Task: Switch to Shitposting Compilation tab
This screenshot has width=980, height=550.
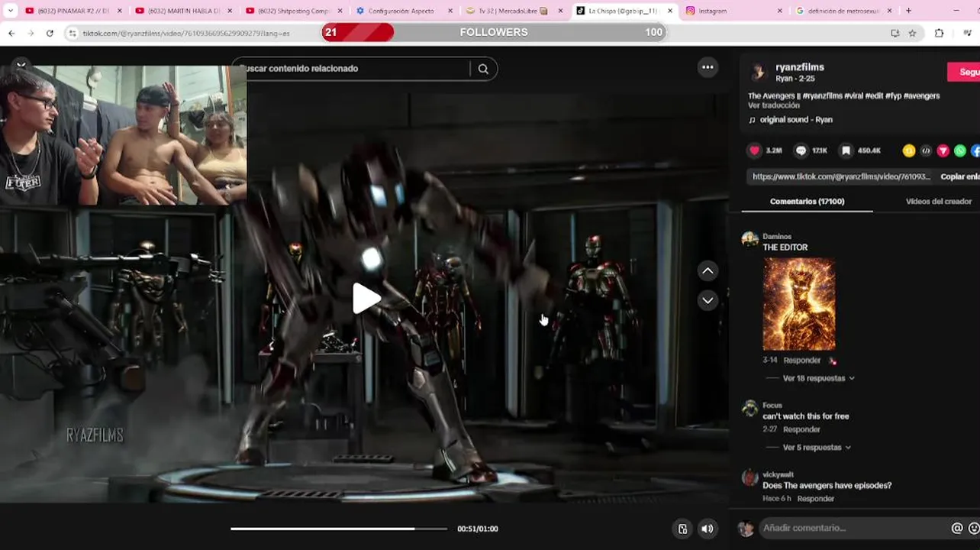Action: pyautogui.click(x=294, y=11)
